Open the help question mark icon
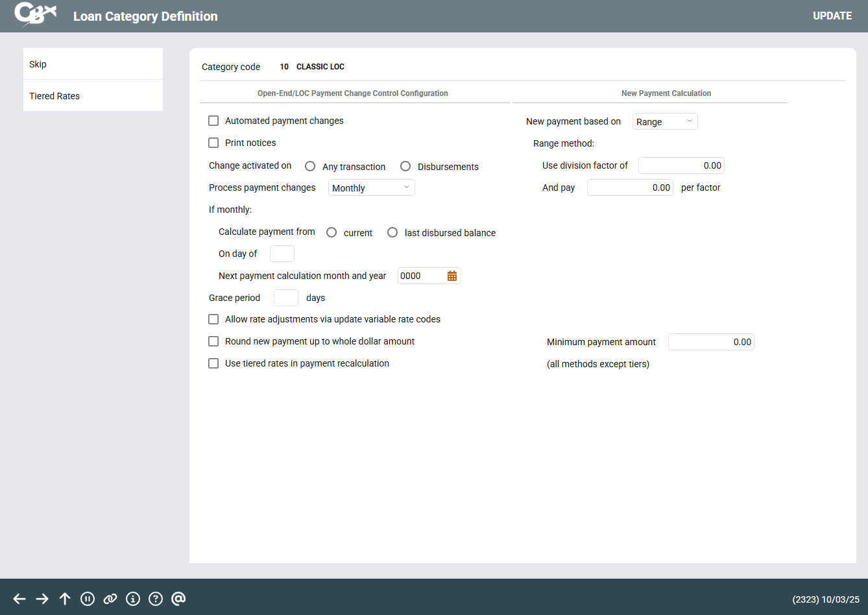The height and width of the screenshot is (615, 868). (x=156, y=599)
